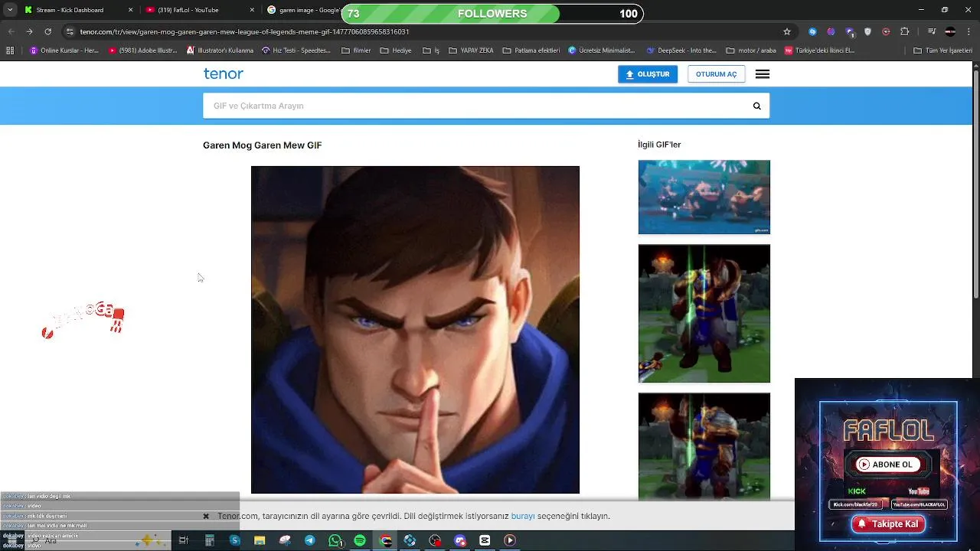Viewport: 980px width, 551px height.
Task: Open the Ücretsiz Minimalist bookmark
Action: click(x=603, y=51)
